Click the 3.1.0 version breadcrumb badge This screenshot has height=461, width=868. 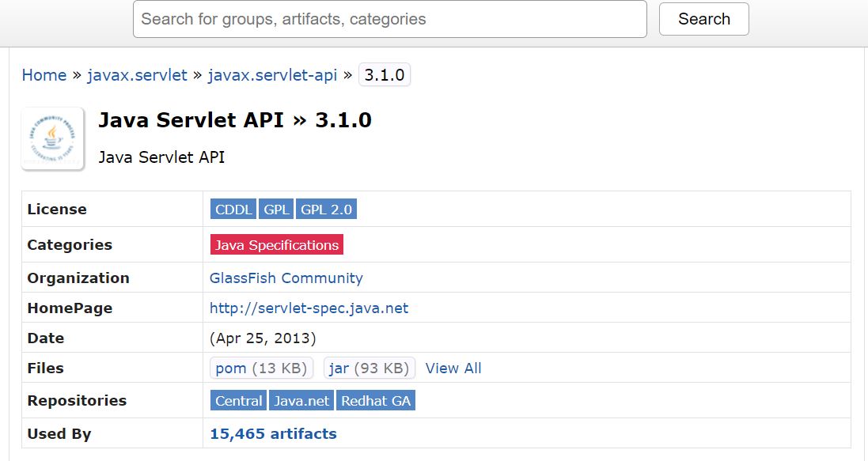point(385,74)
